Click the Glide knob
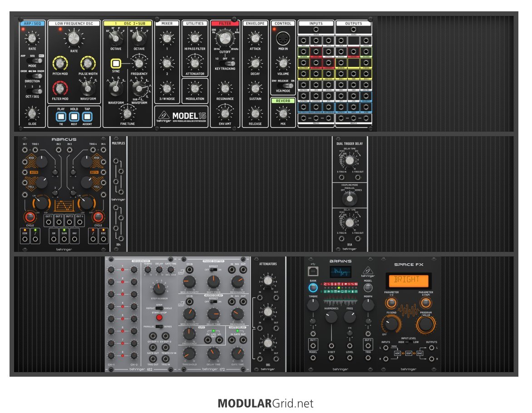The width and height of the screenshot is (532, 413). click(x=32, y=113)
